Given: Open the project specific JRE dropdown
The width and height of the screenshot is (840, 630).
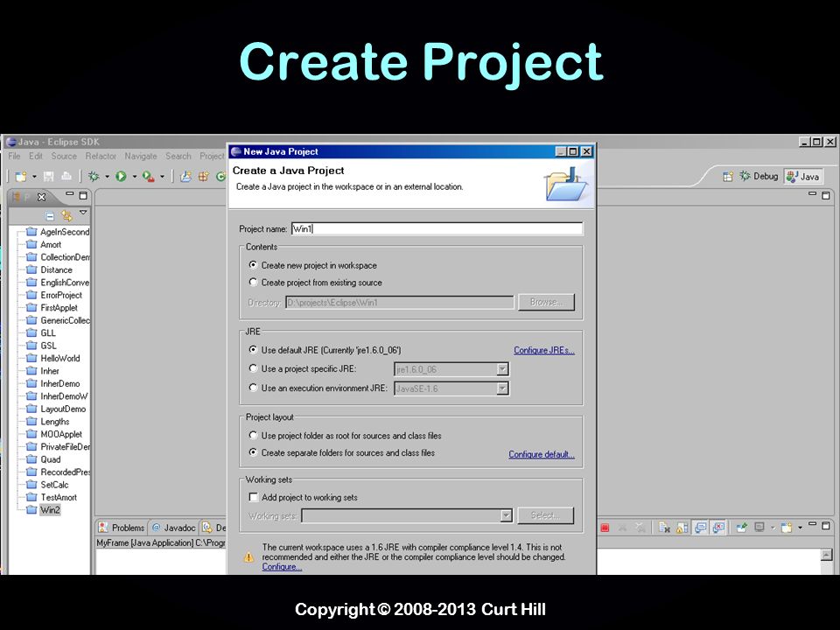Looking at the screenshot, I should [502, 369].
